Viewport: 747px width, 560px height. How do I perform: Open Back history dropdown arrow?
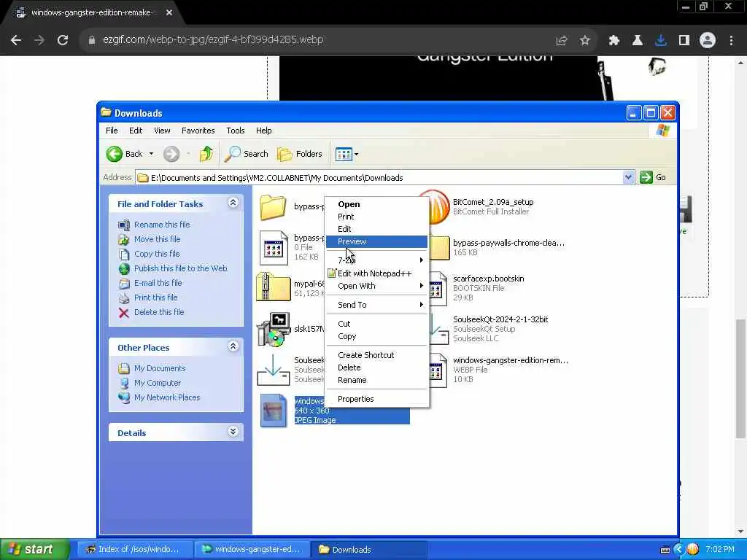pos(151,154)
